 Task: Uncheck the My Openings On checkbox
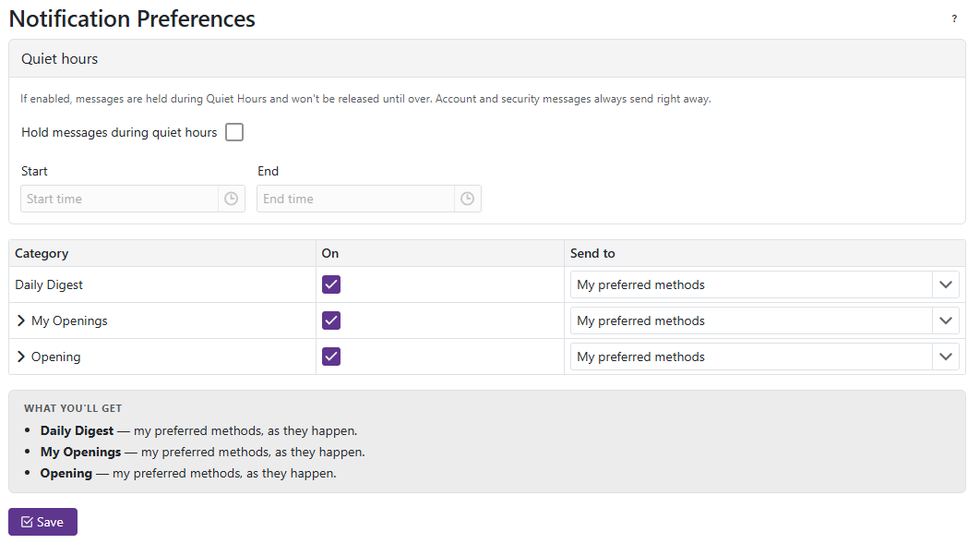click(x=331, y=320)
